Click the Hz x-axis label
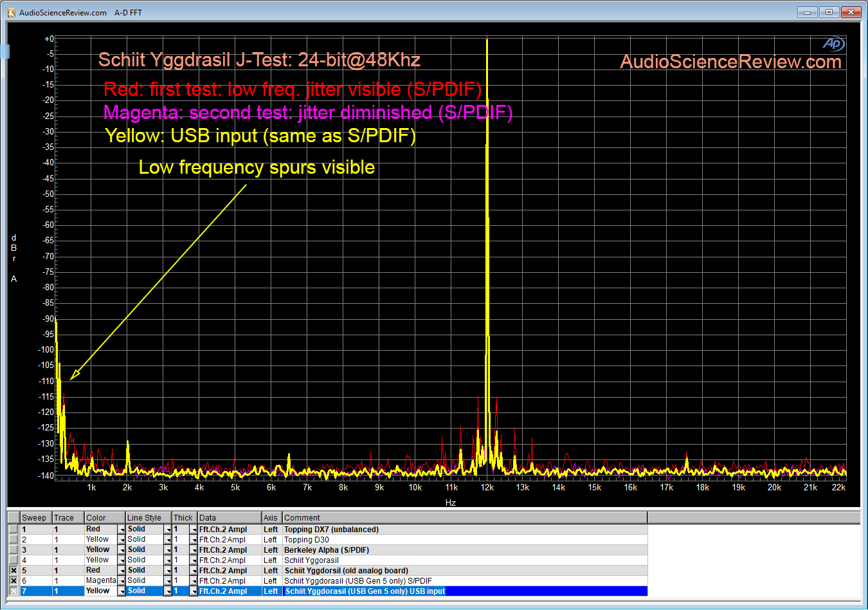The height and width of the screenshot is (610, 868). (x=451, y=503)
